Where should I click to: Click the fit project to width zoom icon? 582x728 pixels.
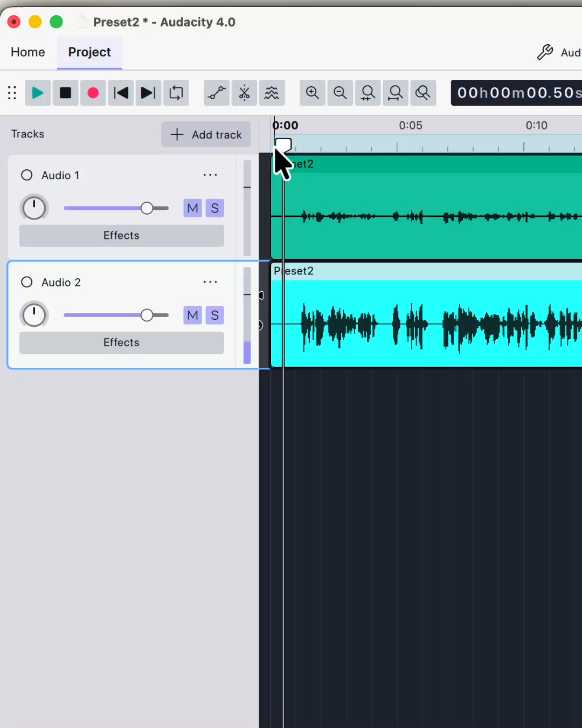coord(396,93)
